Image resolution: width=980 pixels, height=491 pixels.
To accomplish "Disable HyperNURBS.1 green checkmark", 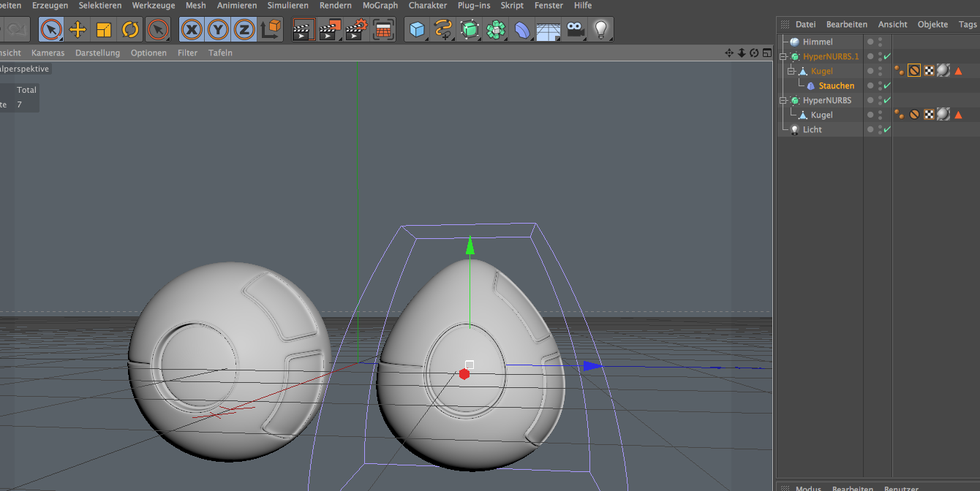I will 887,57.
